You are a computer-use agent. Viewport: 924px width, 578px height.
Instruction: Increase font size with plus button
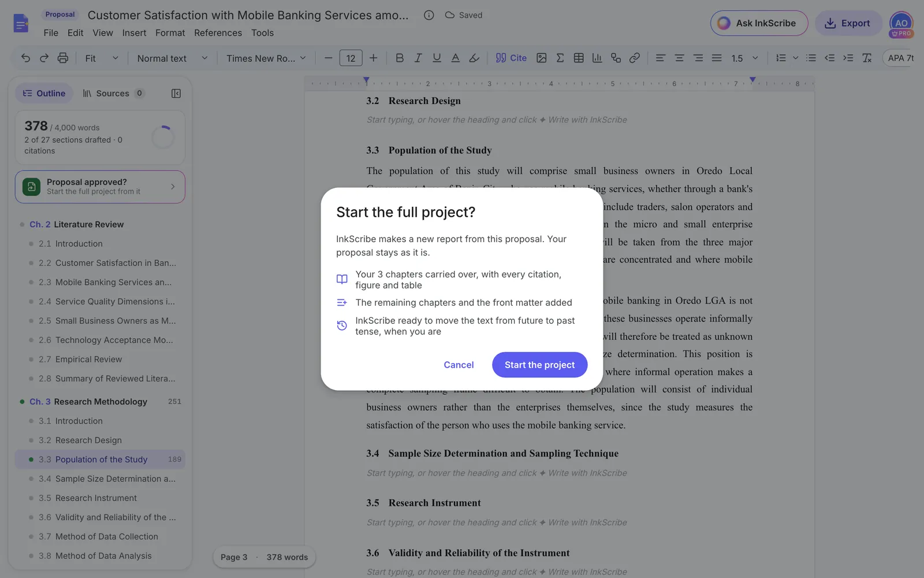click(374, 58)
